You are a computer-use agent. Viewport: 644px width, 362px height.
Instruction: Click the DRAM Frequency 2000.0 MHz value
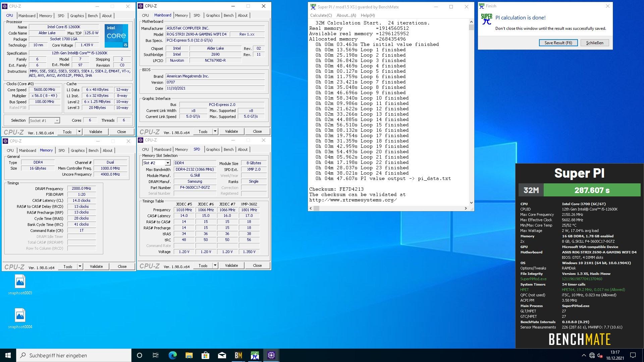click(x=82, y=189)
